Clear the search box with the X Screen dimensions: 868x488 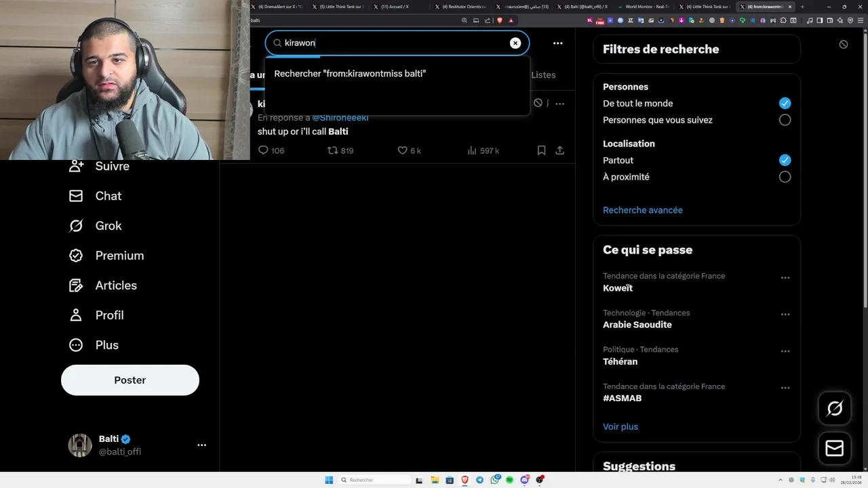click(515, 43)
